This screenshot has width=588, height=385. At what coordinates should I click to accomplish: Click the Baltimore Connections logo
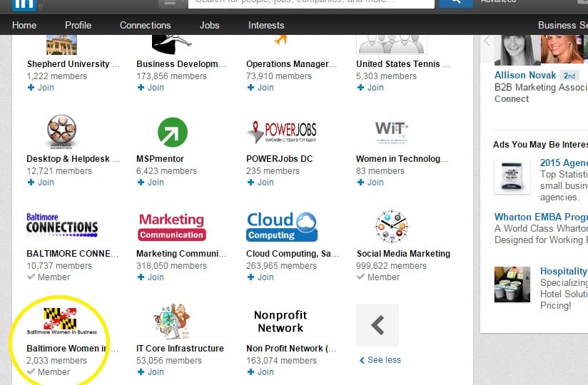click(x=62, y=225)
